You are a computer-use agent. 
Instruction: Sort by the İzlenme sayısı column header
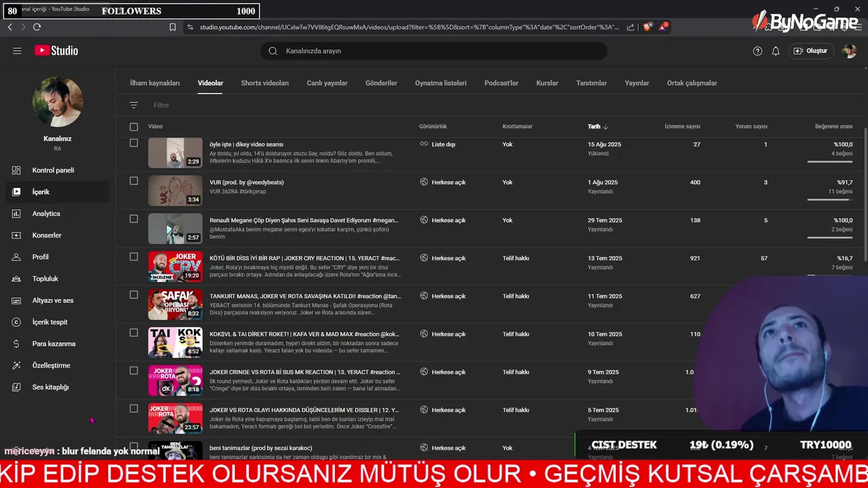coord(682,127)
